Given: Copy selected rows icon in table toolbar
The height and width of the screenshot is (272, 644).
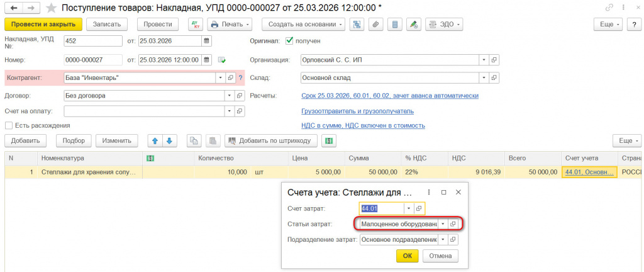Looking at the screenshot, I should tap(194, 140).
